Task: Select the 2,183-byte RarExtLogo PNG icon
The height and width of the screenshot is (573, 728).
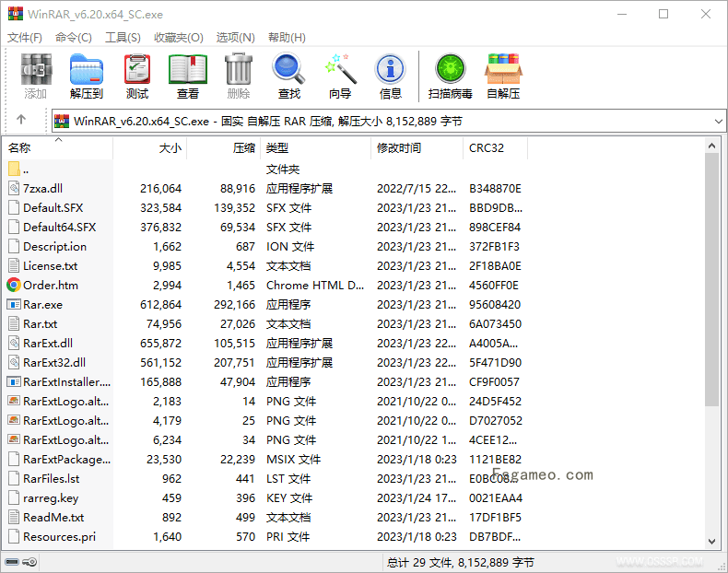Action: (14, 401)
